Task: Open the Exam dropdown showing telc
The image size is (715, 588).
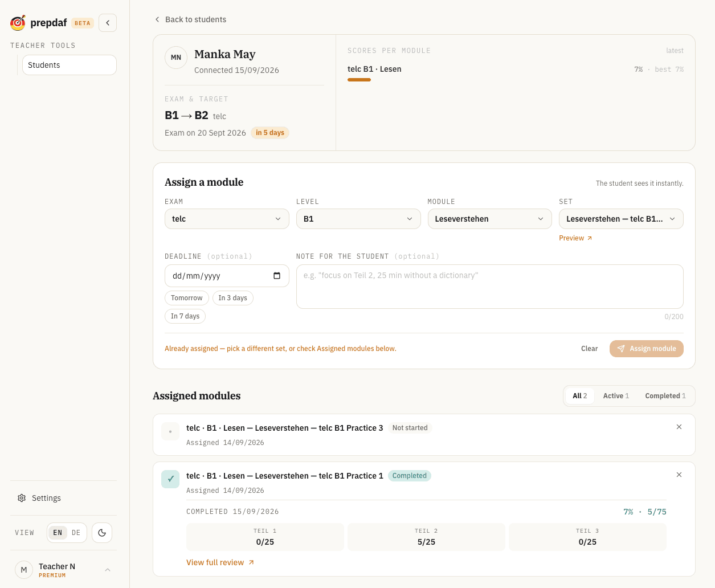Action: click(227, 219)
